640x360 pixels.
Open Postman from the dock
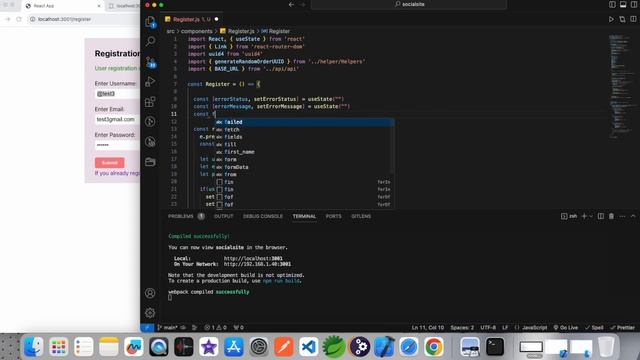pos(284,347)
